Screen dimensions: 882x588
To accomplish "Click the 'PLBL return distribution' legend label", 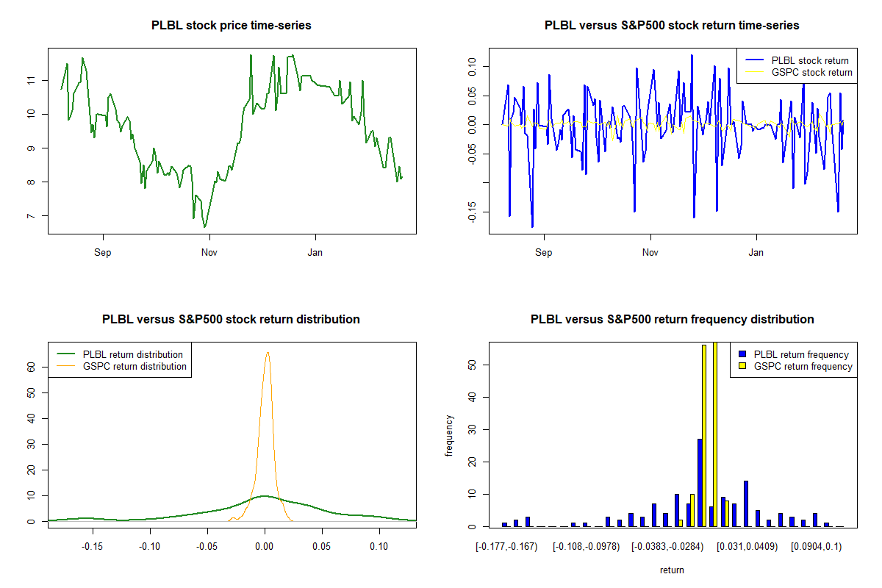I will [133, 354].
